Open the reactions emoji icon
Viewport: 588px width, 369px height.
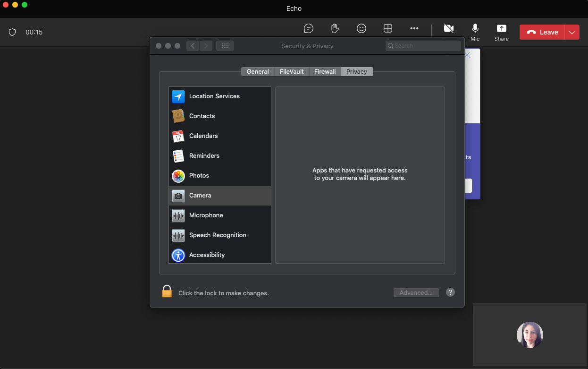(x=361, y=29)
